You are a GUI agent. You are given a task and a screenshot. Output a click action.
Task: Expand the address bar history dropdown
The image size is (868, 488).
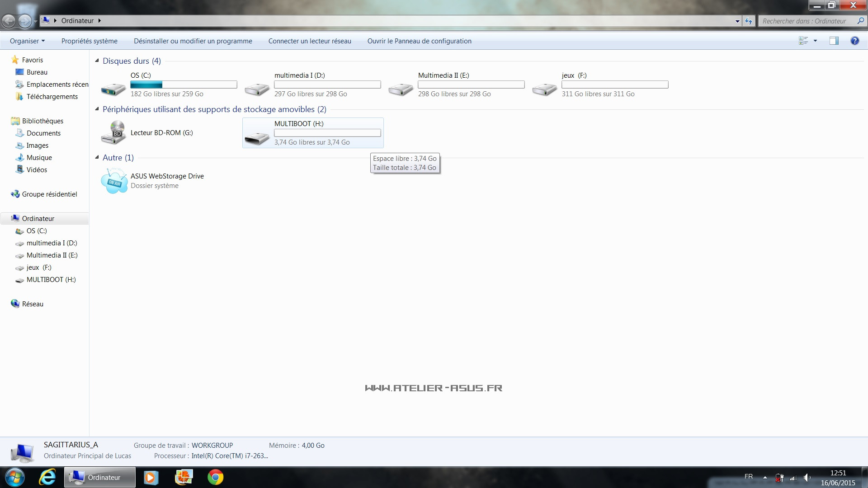tap(737, 21)
